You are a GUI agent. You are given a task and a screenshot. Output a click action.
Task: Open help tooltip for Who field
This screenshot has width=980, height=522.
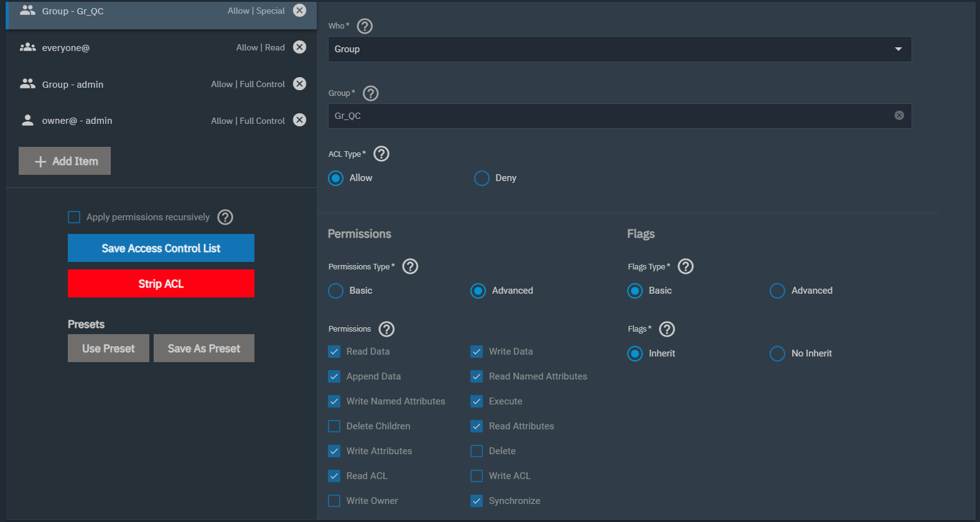(365, 26)
